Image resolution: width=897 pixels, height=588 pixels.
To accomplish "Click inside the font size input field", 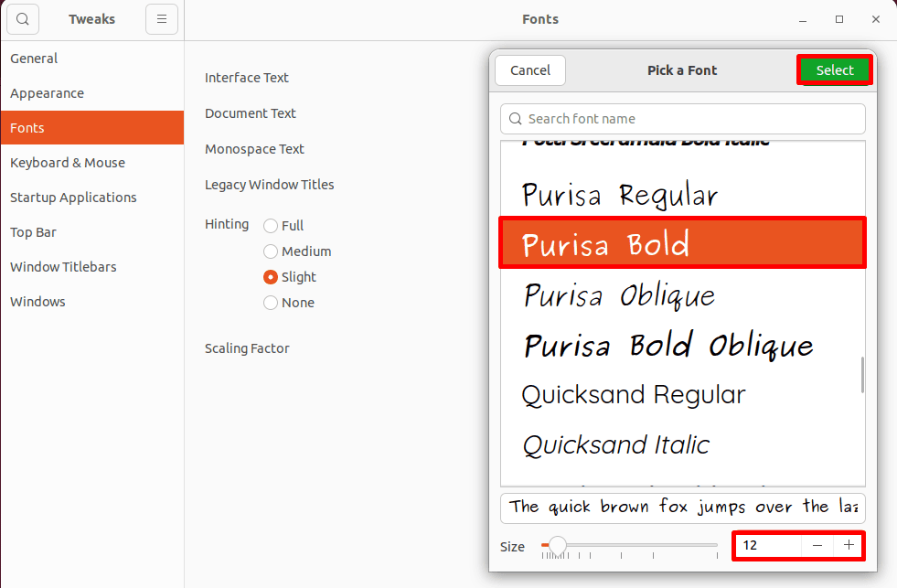I will click(766, 545).
